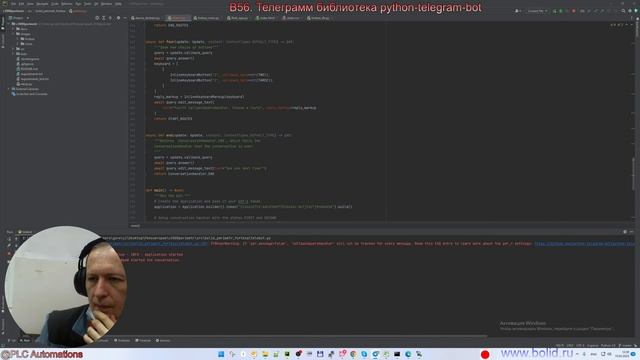Open the Edit menu
This screenshot has height=360, width=640.
pyautogui.click(x=21, y=4)
